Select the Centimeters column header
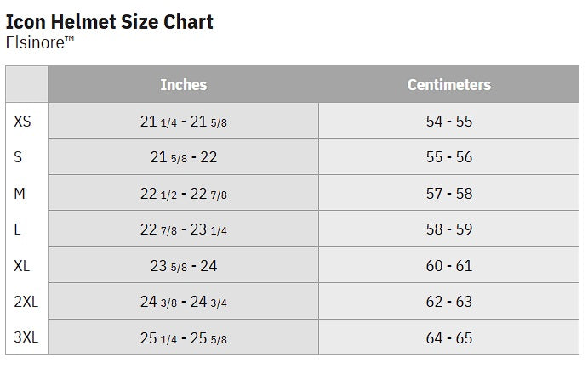 (x=448, y=85)
